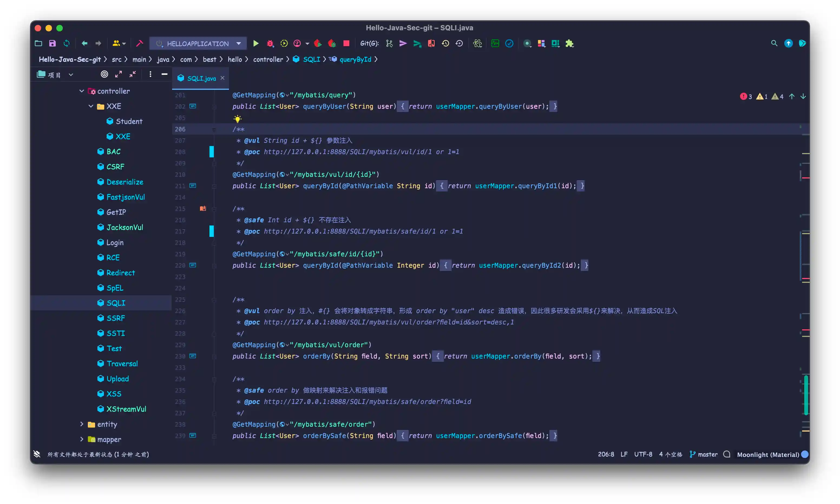840x504 pixels.
Task: Switch to the SQLI.java editor tab
Action: point(201,78)
